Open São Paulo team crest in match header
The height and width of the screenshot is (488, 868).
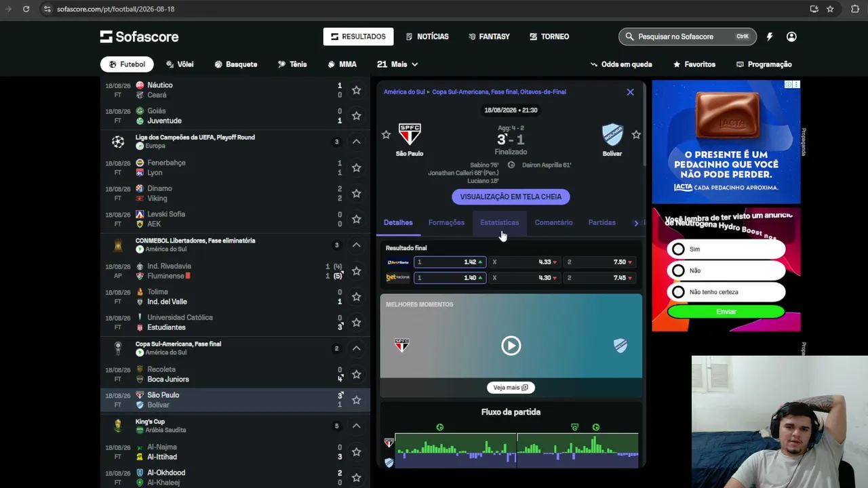coord(410,134)
